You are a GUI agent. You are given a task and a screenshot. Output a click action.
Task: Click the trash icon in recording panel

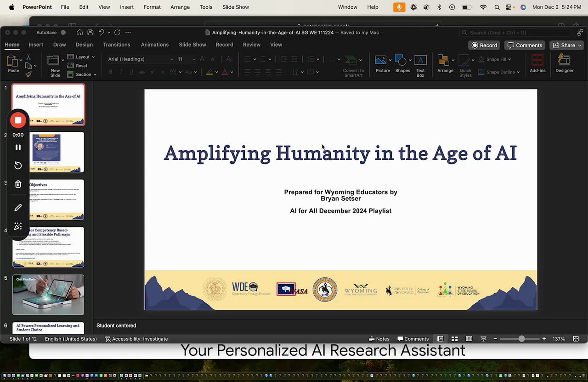click(x=18, y=184)
